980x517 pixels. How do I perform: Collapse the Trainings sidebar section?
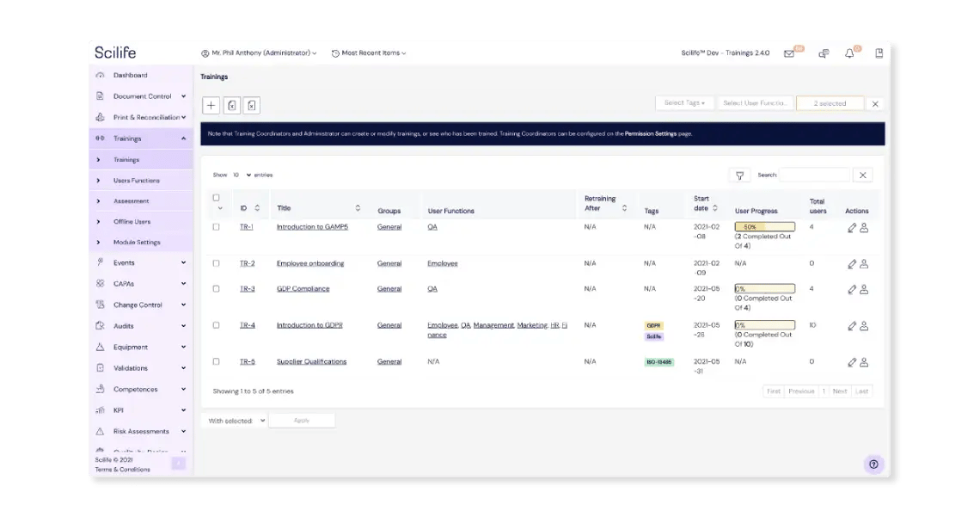[141, 138]
